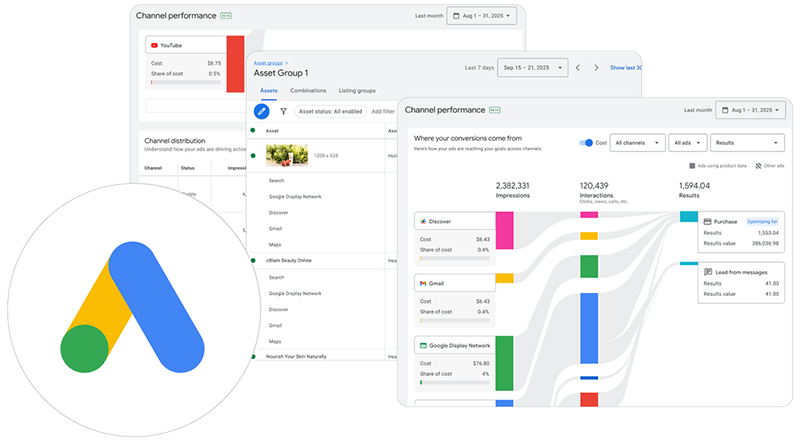The image size is (800, 440).
Task: Follow the Asset groups breadcrumb link
Action: point(268,63)
